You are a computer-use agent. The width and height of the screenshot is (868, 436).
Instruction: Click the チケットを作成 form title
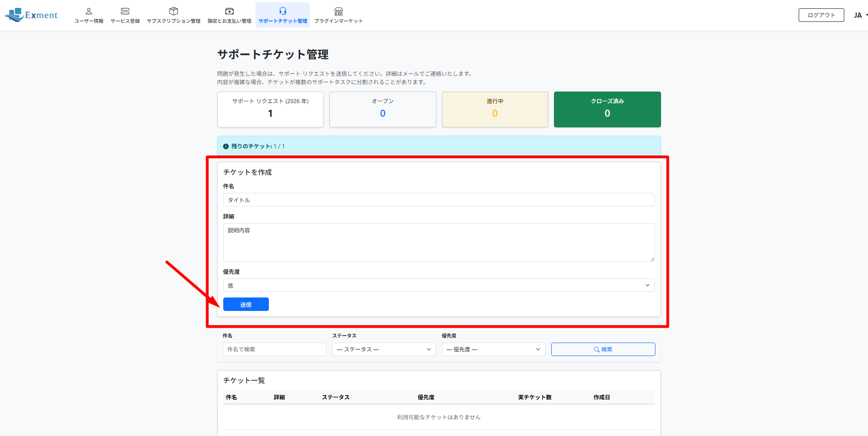pos(247,172)
